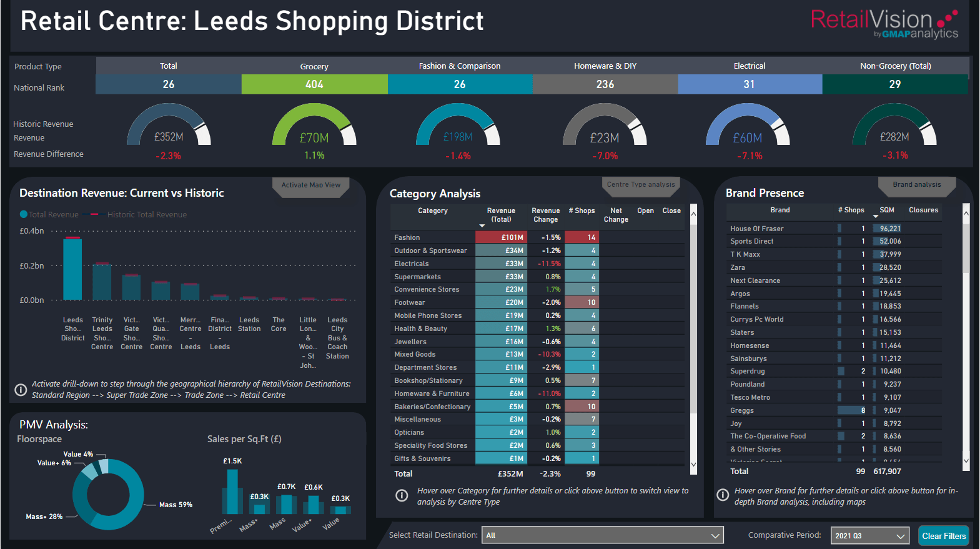Click the Activate Map View button
The width and height of the screenshot is (980, 549).
(311, 186)
